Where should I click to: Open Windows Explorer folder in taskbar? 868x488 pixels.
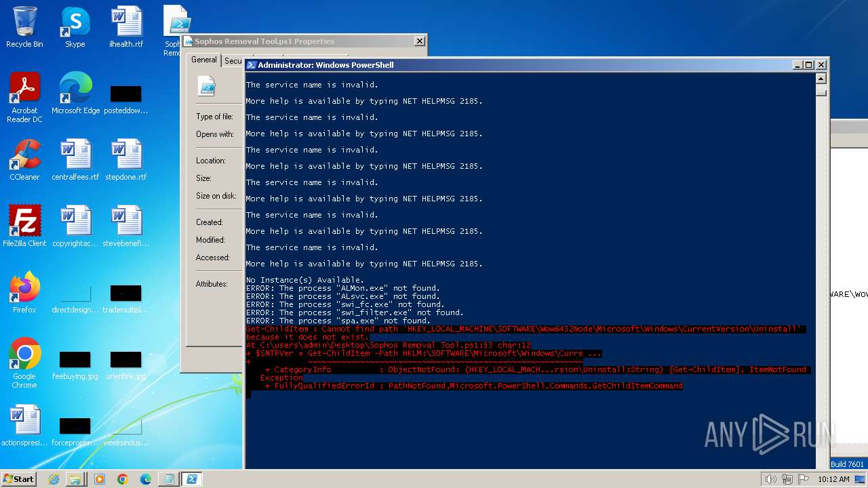(x=75, y=479)
